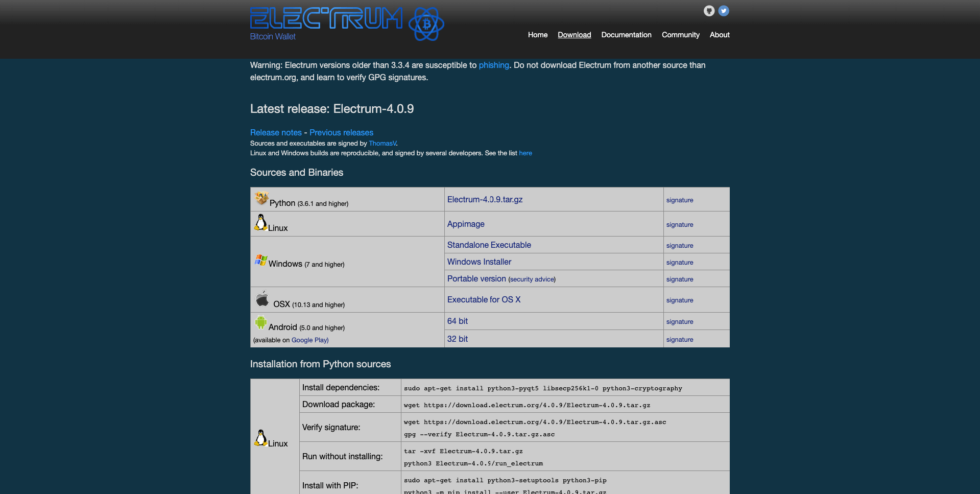Open signature for Android 32 bit
980x494 pixels.
pos(680,340)
